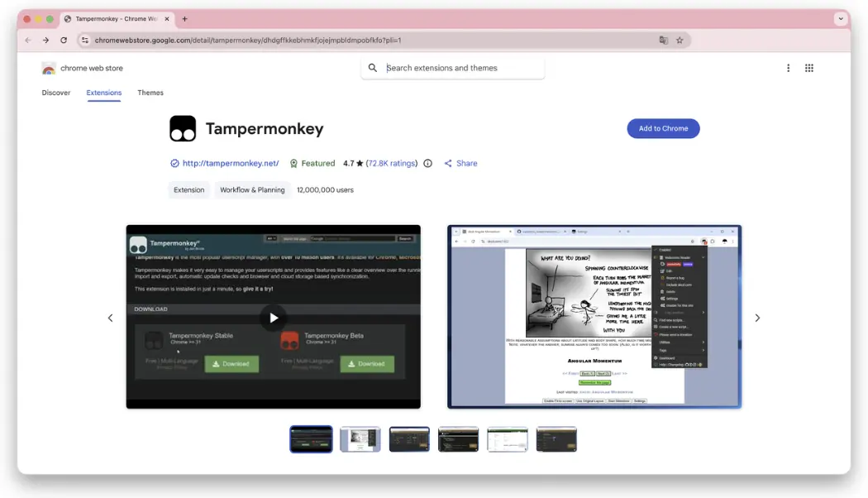This screenshot has height=498, width=868.
Task: Open the three-dot more options menu
Action: [788, 68]
